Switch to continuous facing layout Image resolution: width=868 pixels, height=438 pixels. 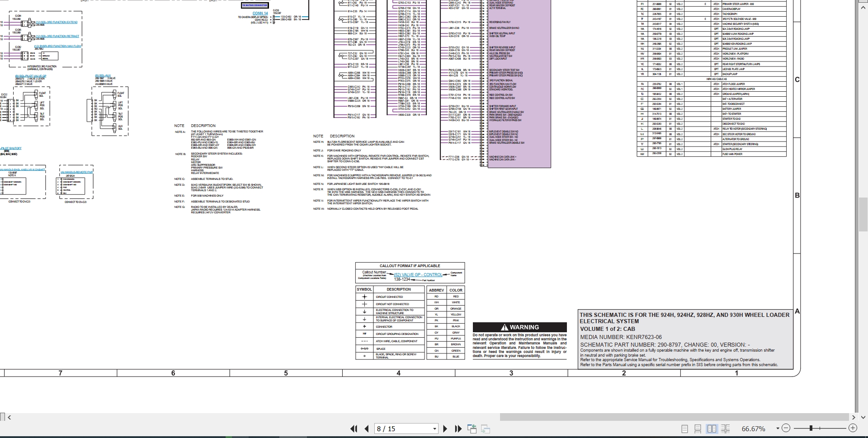click(x=725, y=429)
